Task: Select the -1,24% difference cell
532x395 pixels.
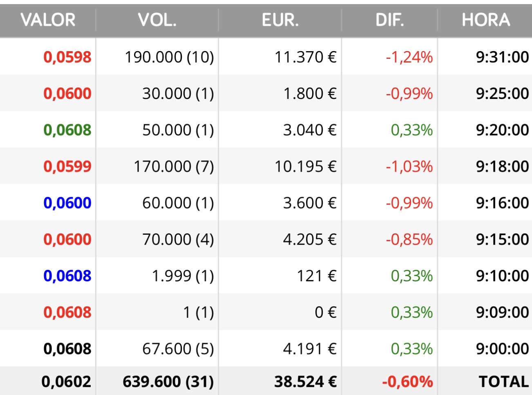Action: [409, 57]
